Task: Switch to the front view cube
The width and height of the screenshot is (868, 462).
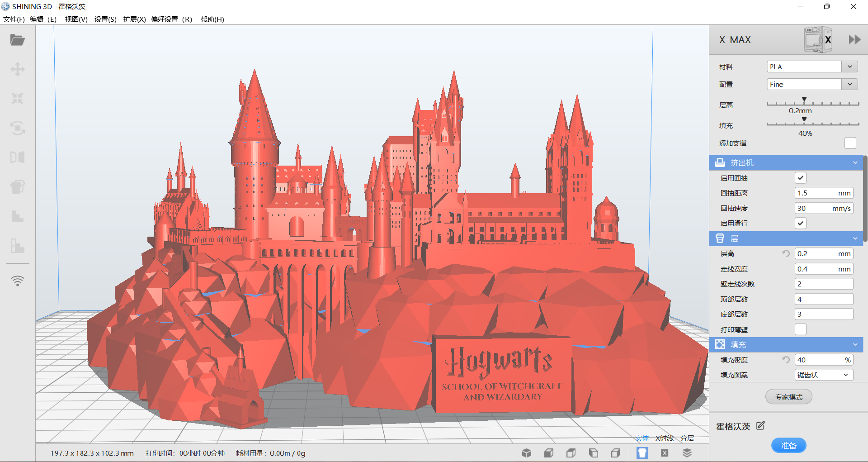Action: 549,453
